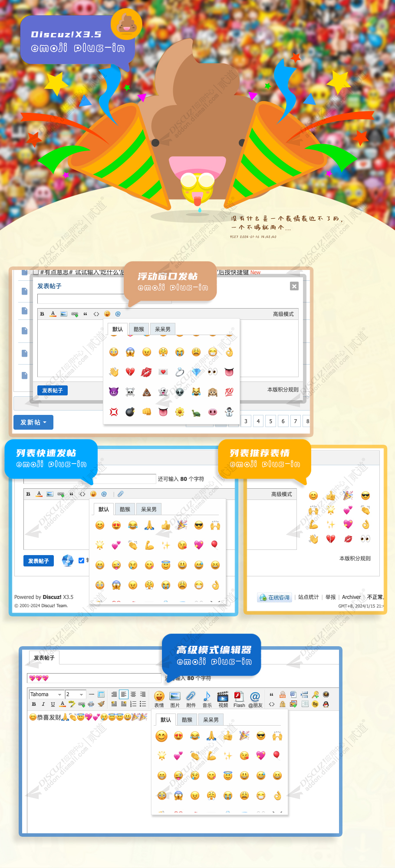Open font size dropdown showing 2
395x868 pixels.
coord(76,694)
